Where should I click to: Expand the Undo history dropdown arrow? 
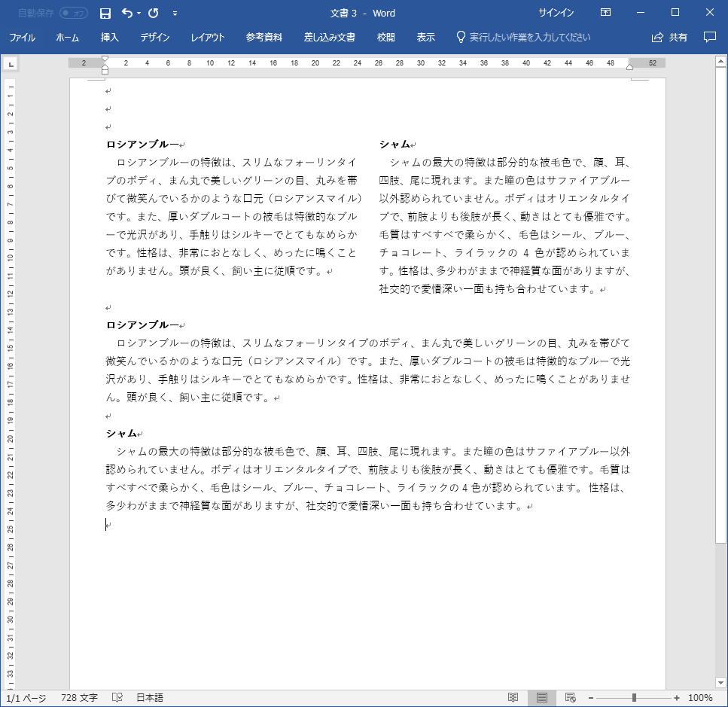coord(139,13)
